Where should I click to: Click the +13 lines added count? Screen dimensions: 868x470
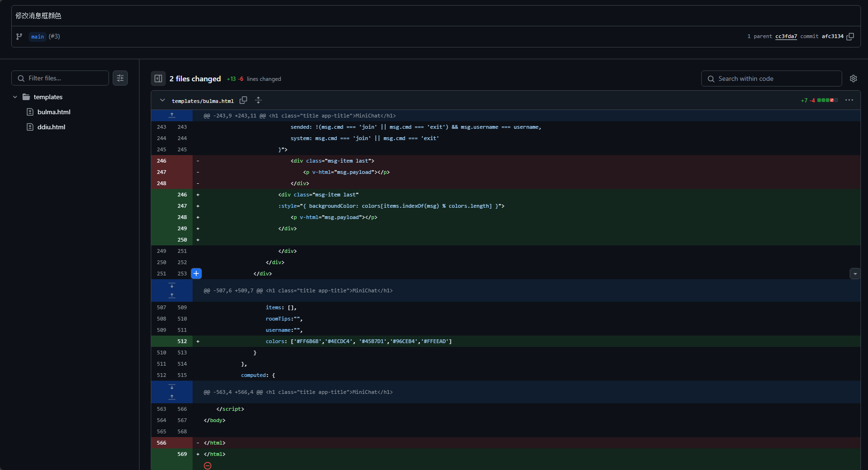pyautogui.click(x=231, y=79)
